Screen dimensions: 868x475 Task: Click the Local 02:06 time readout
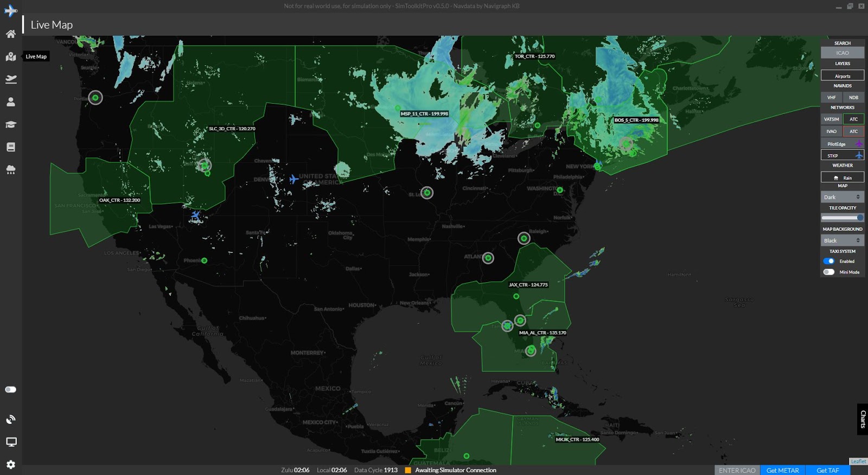[332, 470]
